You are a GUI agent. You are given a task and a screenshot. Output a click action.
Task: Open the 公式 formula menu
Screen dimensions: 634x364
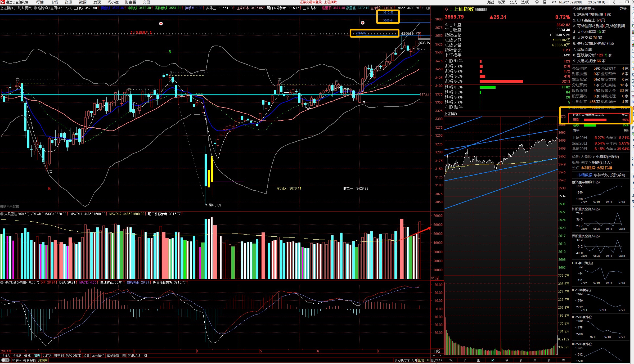513,2
